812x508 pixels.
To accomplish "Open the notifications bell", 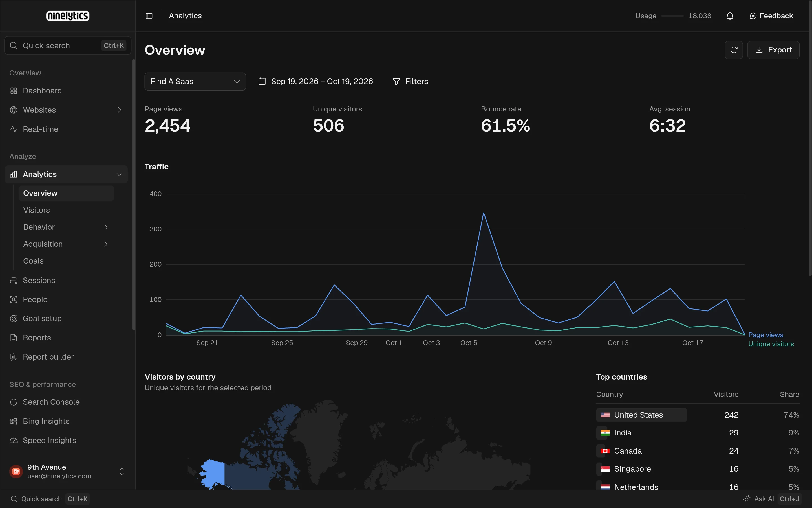I will pos(730,16).
